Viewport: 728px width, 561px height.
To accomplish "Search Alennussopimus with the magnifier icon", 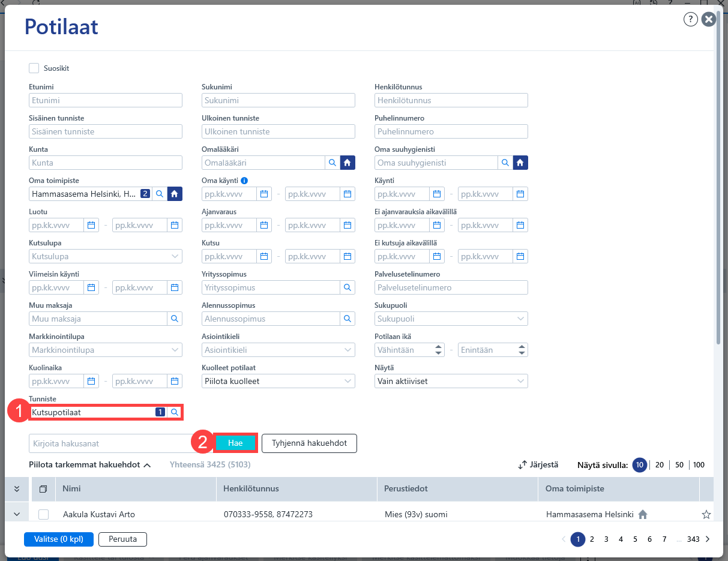I will [347, 319].
